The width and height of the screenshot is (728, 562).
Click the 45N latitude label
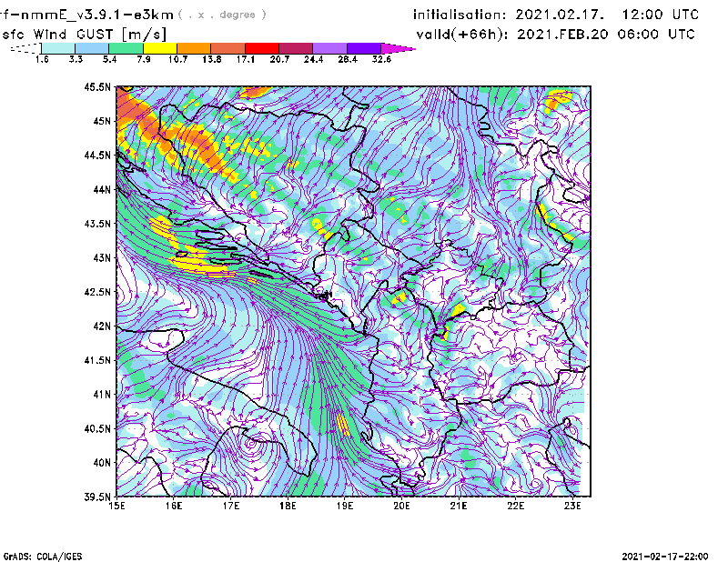(x=102, y=121)
